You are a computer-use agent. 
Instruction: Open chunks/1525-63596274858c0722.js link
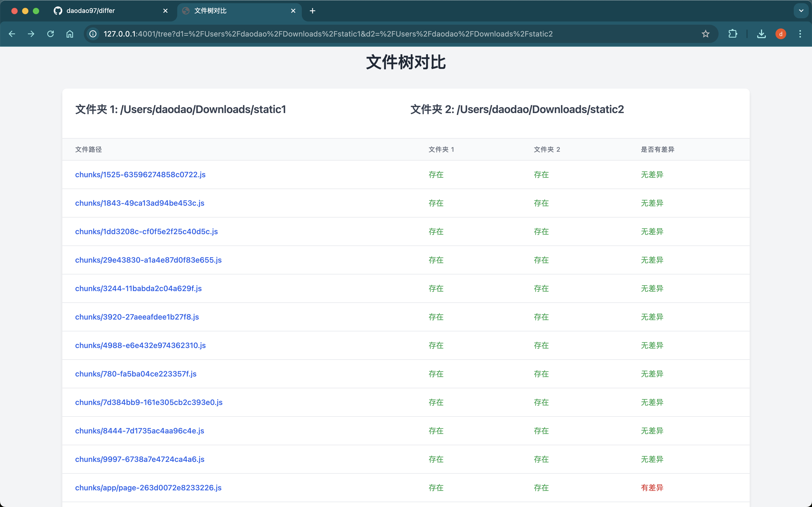pos(140,174)
